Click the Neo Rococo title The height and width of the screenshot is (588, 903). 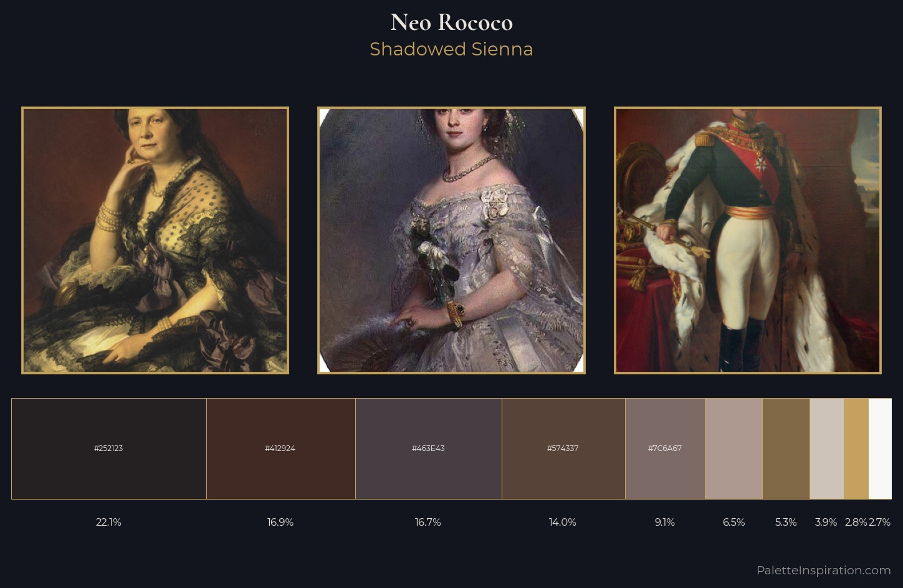tap(451, 22)
